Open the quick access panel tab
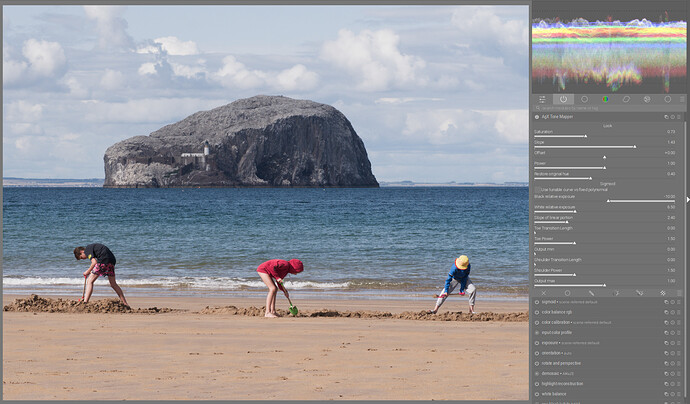Image resolution: width=690 pixels, height=404 pixels. tap(542, 99)
